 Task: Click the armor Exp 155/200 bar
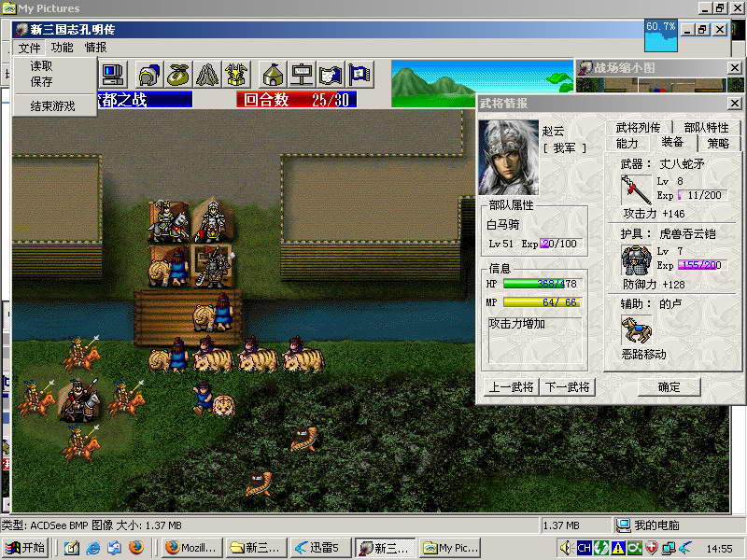click(703, 265)
